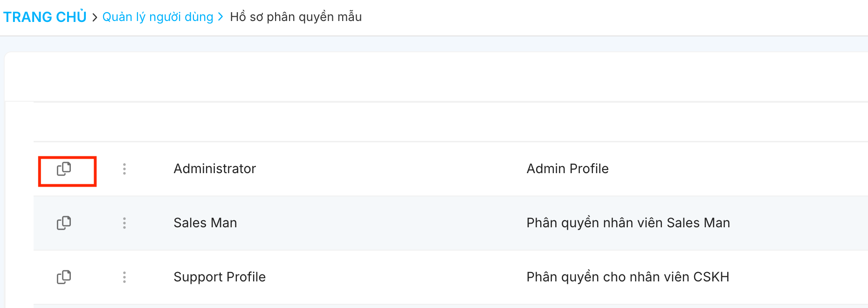868x308 pixels.
Task: Select the Sales Man profile name
Action: coord(205,223)
